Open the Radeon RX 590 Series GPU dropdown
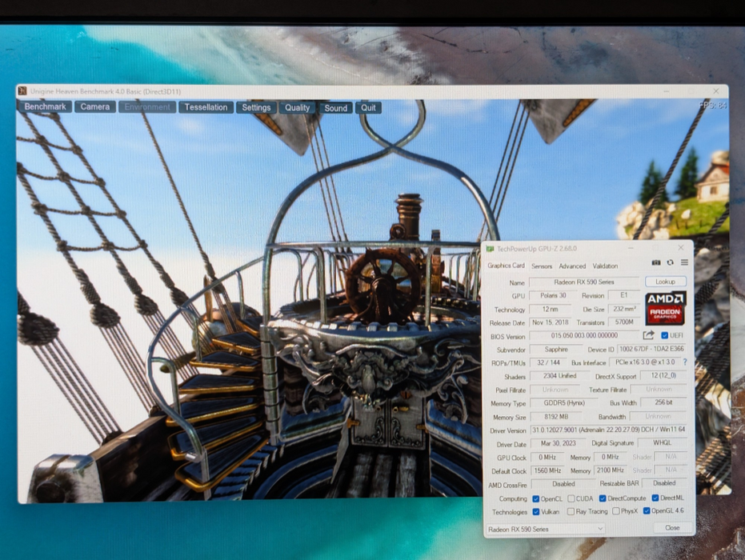 [546, 529]
